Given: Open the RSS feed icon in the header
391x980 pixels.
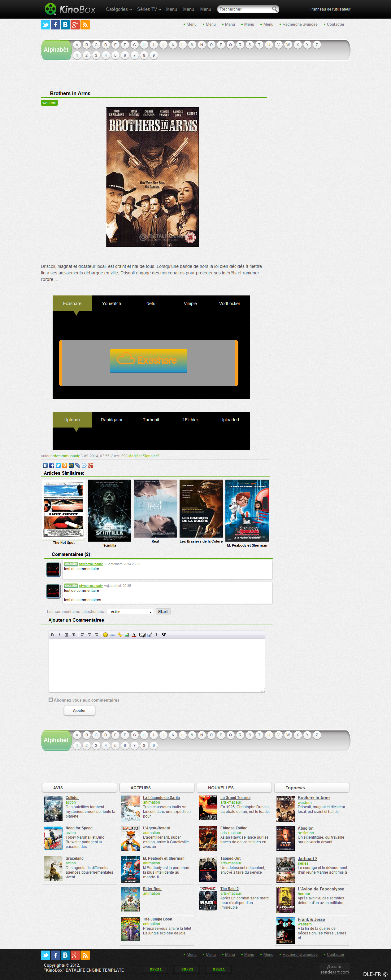Looking at the screenshot, I should pyautogui.click(x=85, y=25).
